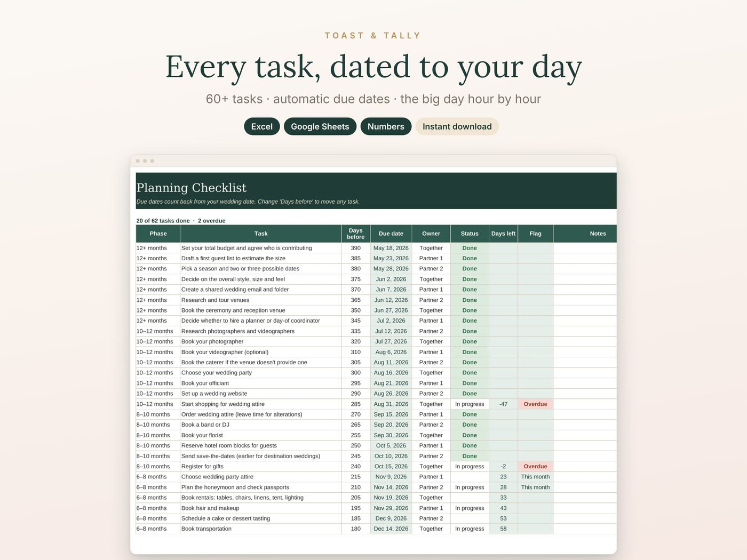Select the Owner cell for Book your officiant
Viewport: 747px width, 560px height.
coord(431,383)
